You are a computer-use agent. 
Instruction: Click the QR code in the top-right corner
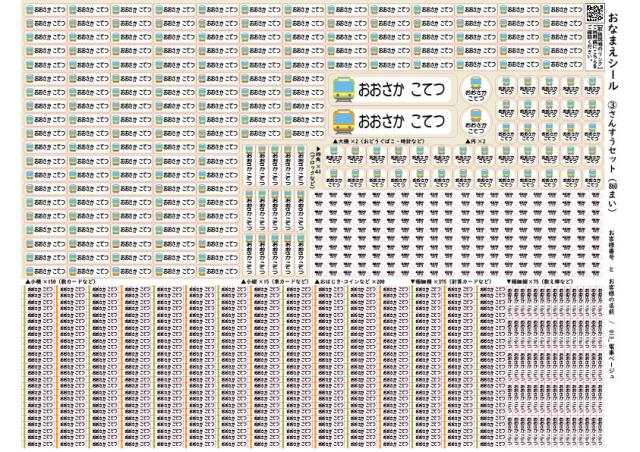(x=594, y=13)
